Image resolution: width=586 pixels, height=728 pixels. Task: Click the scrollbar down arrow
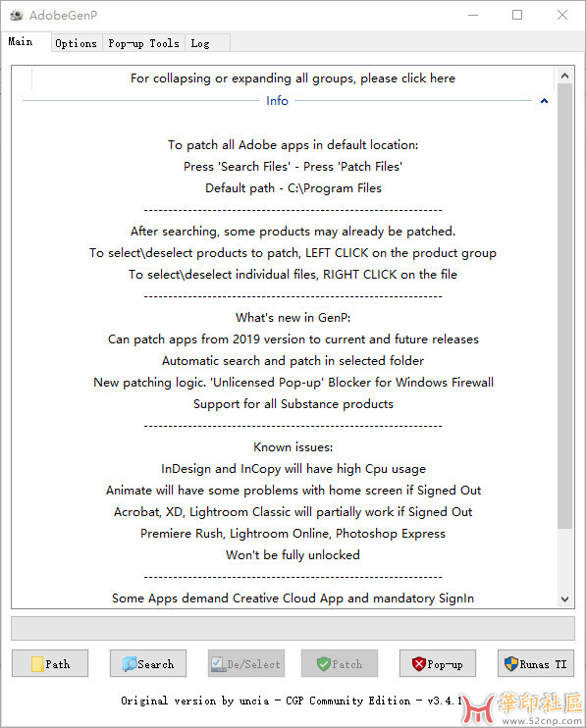[x=564, y=598]
